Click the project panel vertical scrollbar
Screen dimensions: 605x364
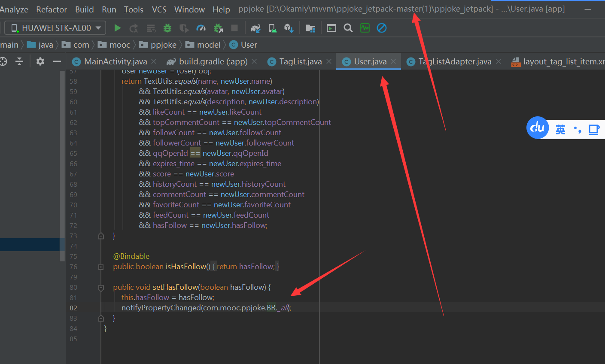(x=62, y=165)
